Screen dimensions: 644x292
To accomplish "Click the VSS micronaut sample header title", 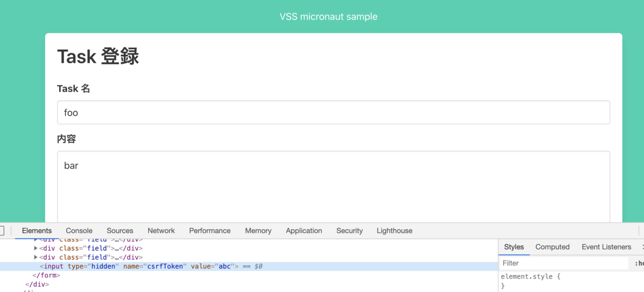I will [328, 17].
